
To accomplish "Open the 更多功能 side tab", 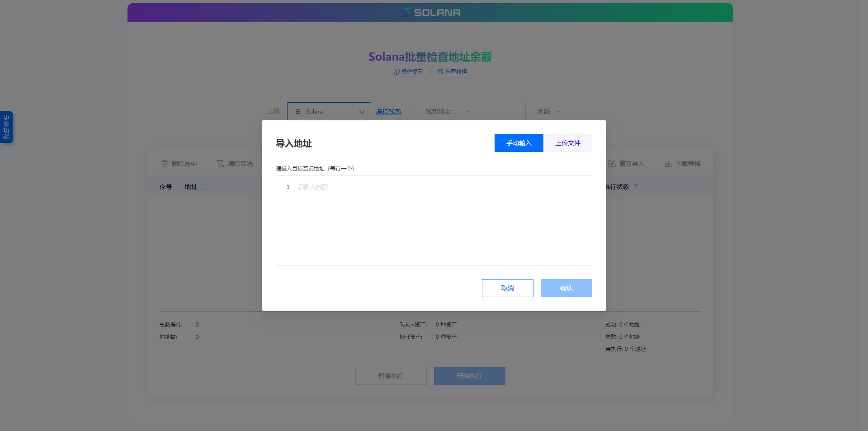I will [x=6, y=127].
